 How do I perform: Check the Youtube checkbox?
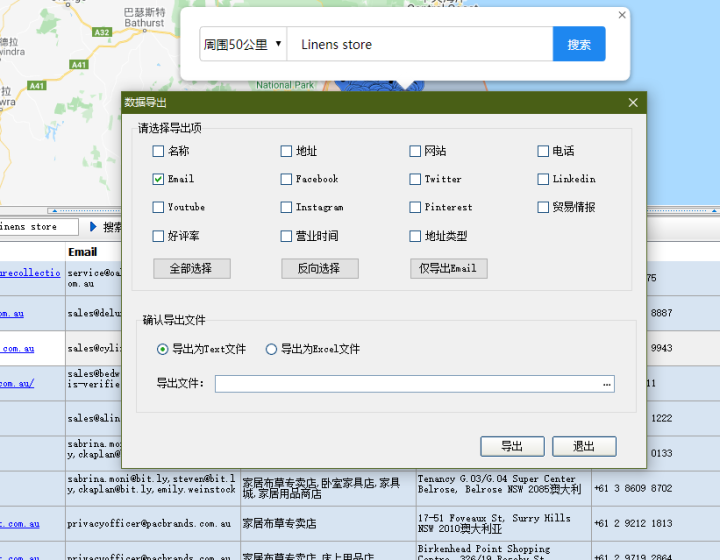coord(158,207)
